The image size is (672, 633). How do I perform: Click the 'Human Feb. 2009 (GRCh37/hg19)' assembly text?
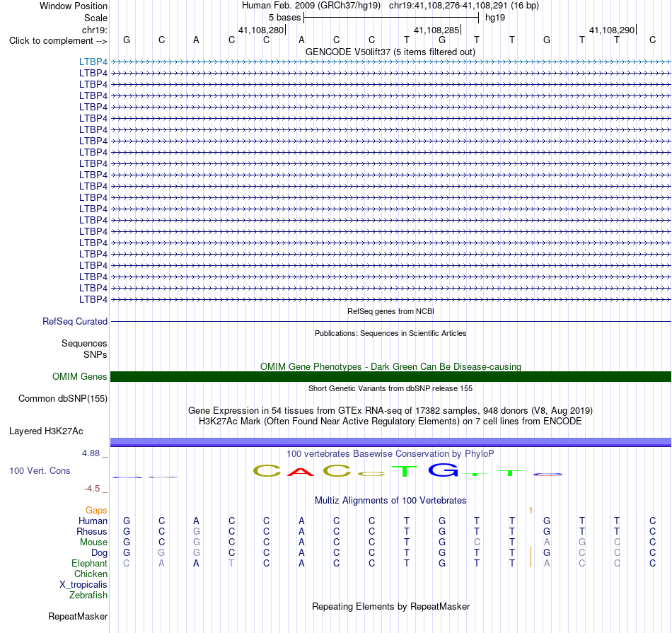tap(311, 6)
